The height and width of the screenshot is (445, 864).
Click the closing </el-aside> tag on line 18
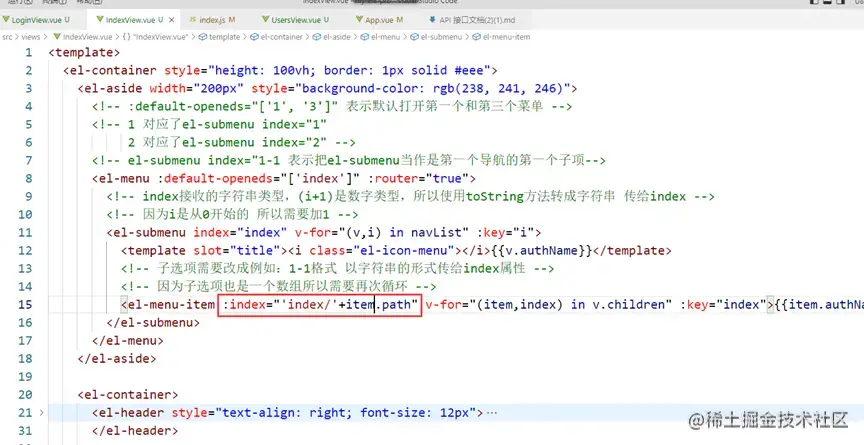point(117,359)
